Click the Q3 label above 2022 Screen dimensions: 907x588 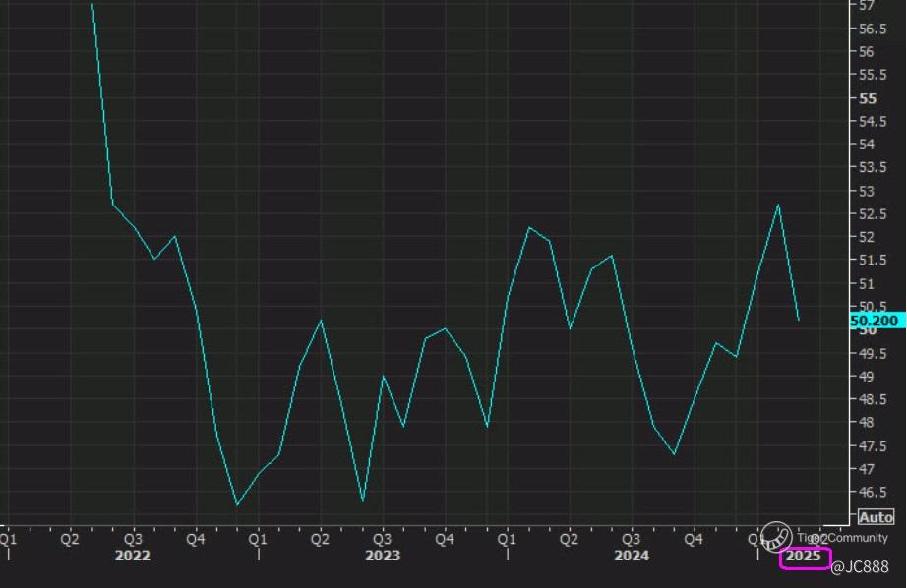(x=133, y=539)
